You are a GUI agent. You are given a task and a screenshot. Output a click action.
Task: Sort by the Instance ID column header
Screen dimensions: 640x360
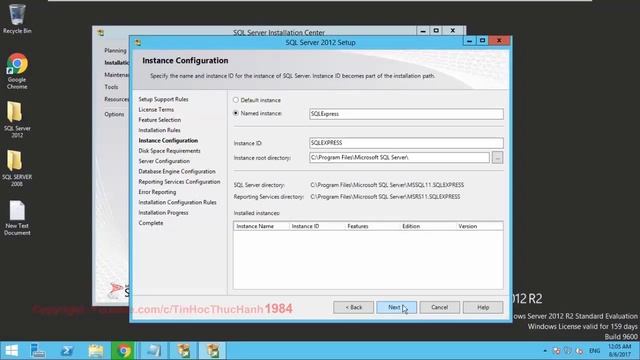click(x=317, y=226)
